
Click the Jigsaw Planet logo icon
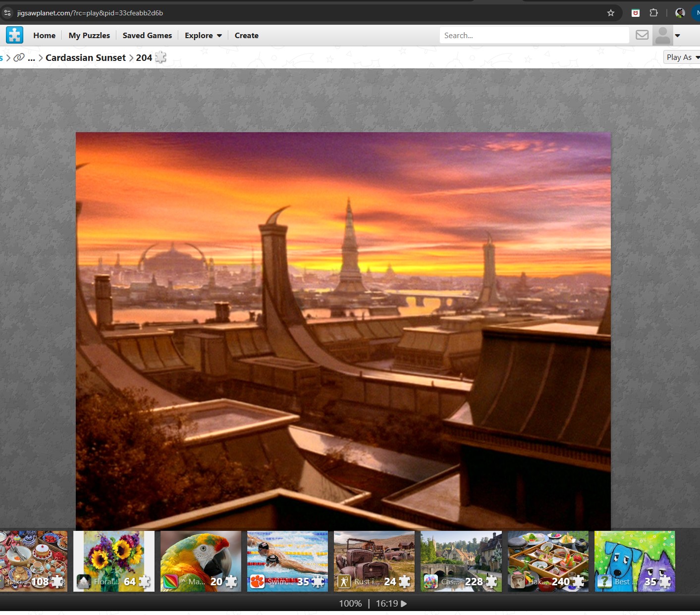click(x=14, y=35)
